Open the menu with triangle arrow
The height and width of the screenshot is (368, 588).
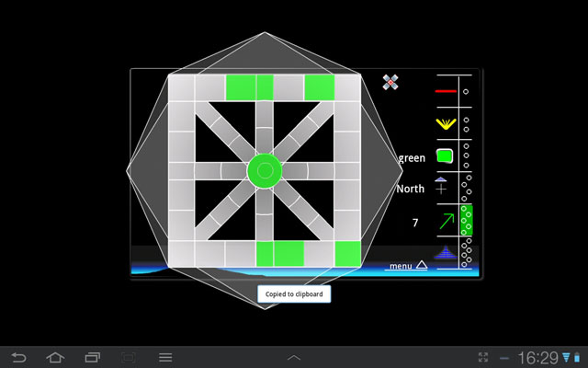(408, 266)
